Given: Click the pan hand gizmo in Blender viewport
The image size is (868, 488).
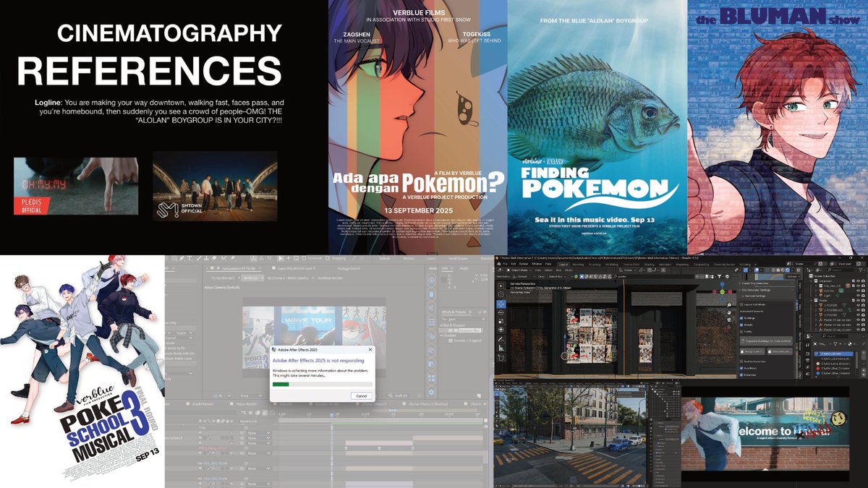Looking at the screenshot, I should click(x=729, y=312).
